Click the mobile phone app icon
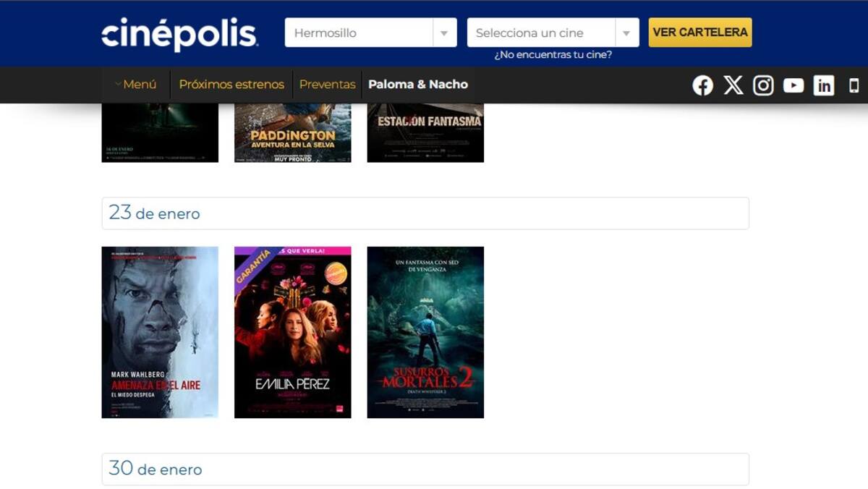 854,85
